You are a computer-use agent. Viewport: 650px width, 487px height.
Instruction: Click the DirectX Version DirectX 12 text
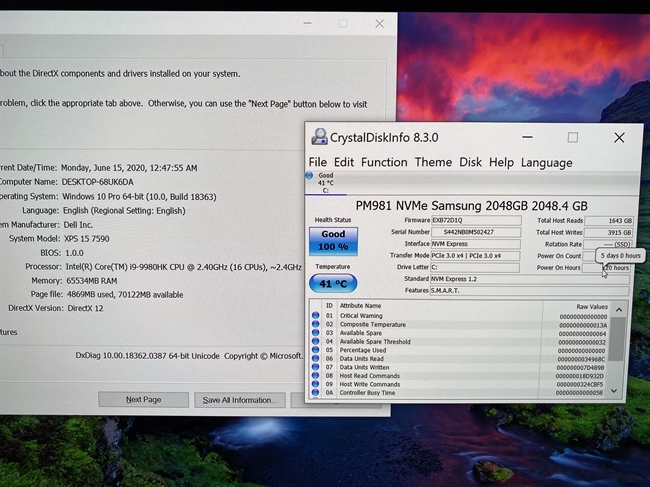tap(85, 308)
